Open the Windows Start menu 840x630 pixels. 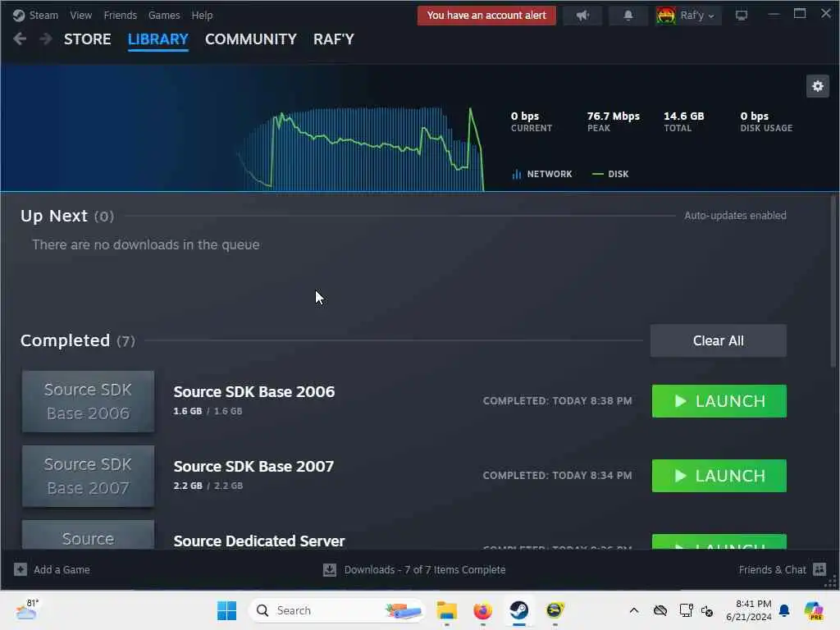click(x=226, y=610)
